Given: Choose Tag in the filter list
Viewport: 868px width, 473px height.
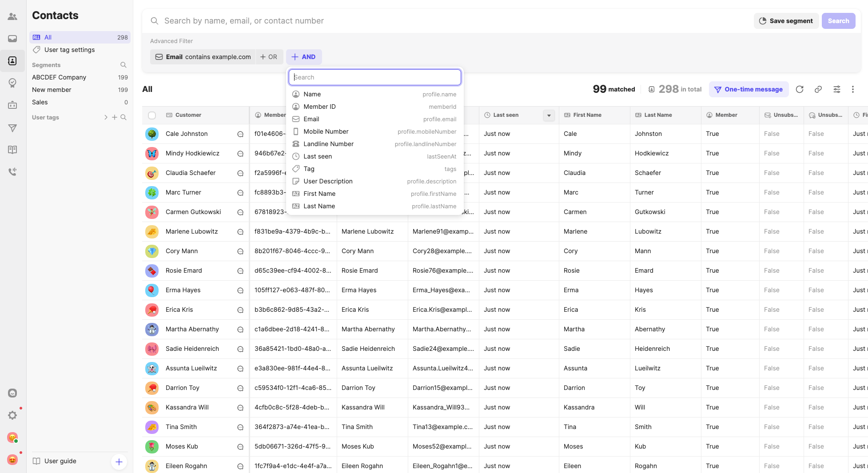Looking at the screenshot, I should click(374, 169).
